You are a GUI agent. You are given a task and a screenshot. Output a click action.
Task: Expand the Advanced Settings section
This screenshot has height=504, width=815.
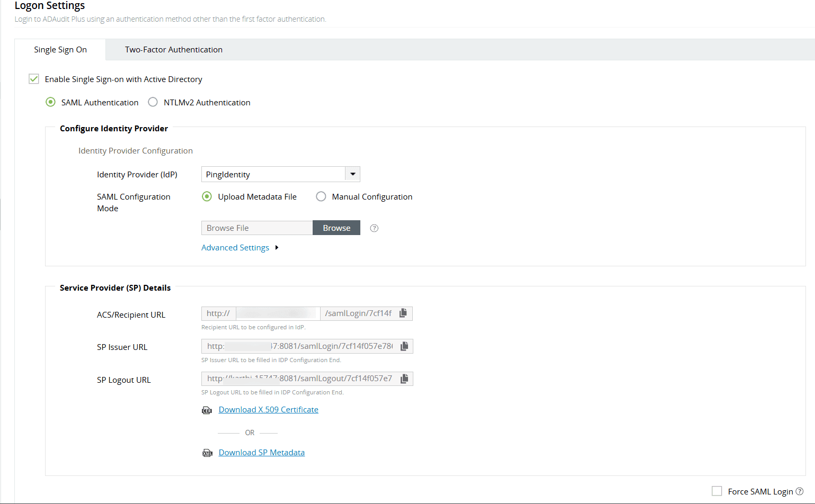click(x=235, y=247)
